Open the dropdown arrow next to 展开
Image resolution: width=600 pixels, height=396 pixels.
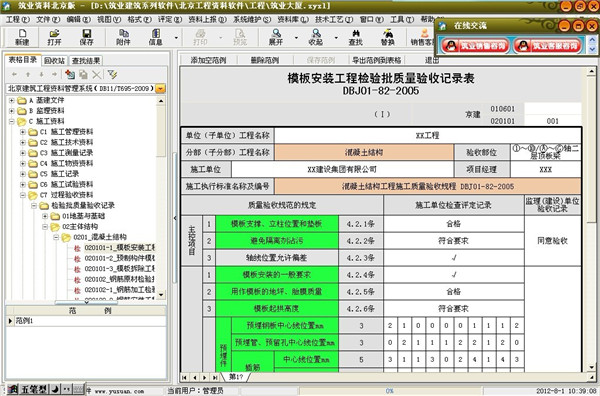296,37
